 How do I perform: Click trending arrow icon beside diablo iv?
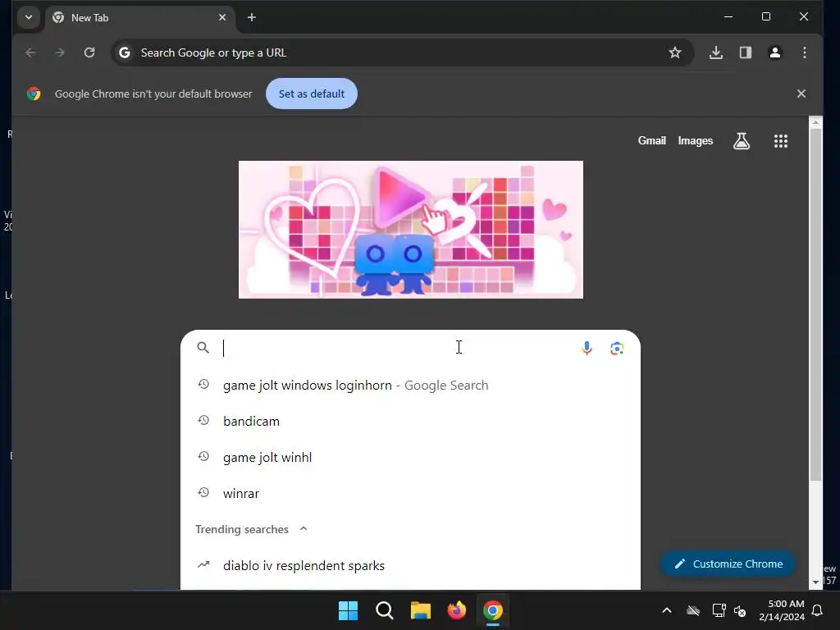coord(203,564)
